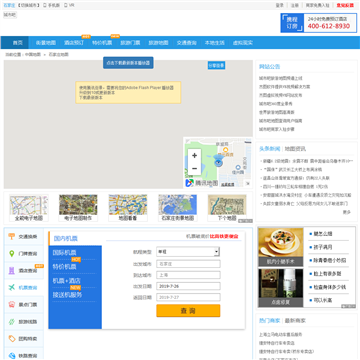Screen dimensions: 360x360
Task: Click the red 景点门票 ticket icon
Action: click(x=12, y=304)
